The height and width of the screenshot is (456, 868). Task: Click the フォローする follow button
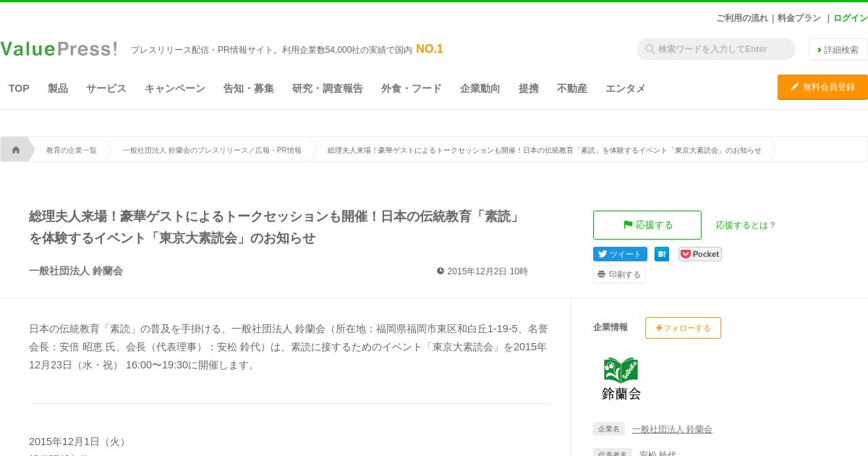point(683,328)
